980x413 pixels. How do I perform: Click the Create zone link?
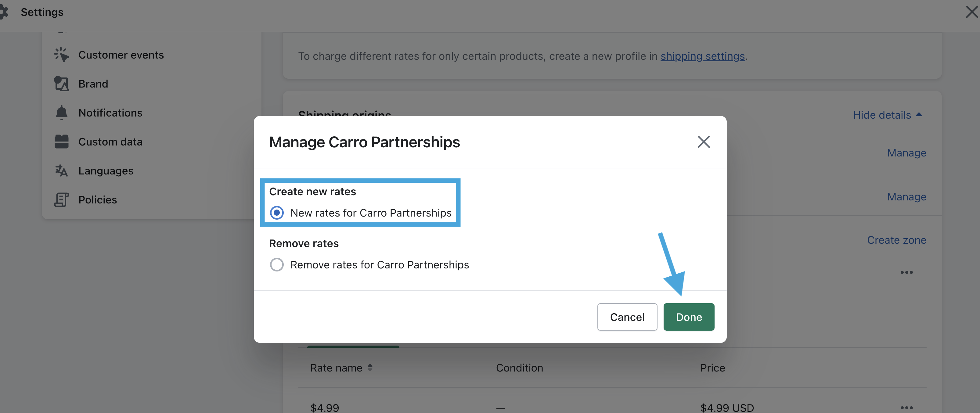coord(896,240)
